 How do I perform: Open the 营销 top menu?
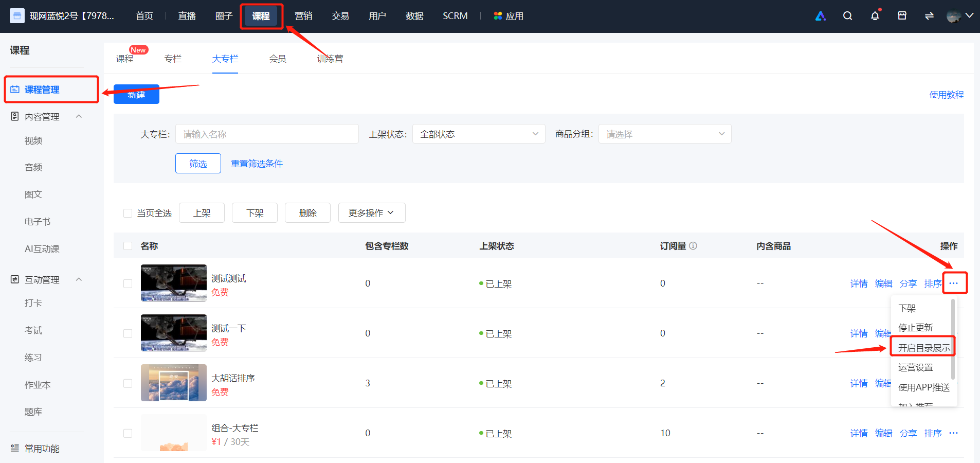[x=303, y=16]
